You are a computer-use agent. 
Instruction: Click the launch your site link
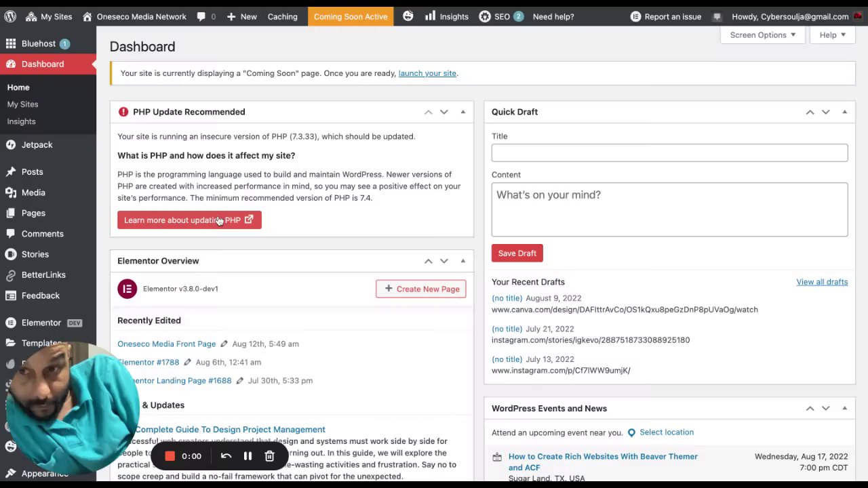tap(427, 73)
